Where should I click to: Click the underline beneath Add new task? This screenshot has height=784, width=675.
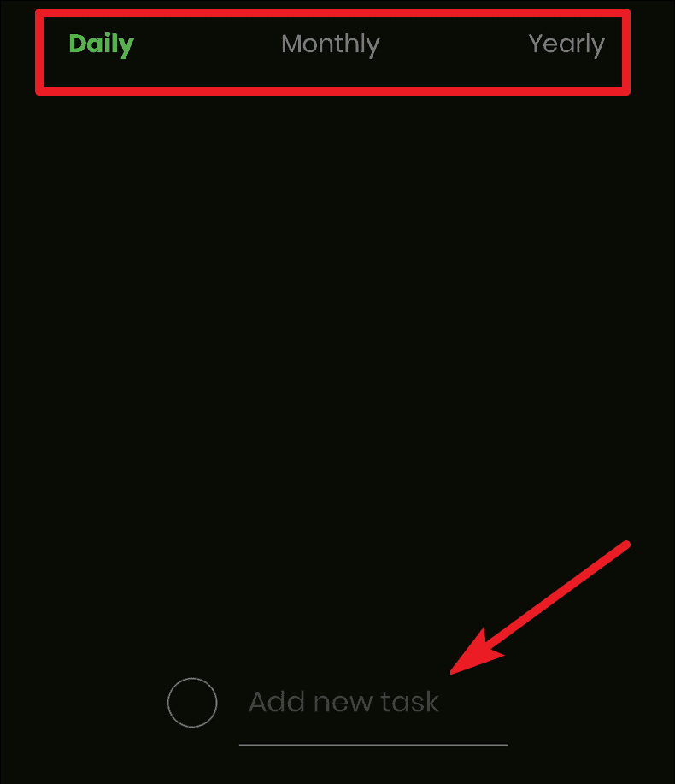373,745
